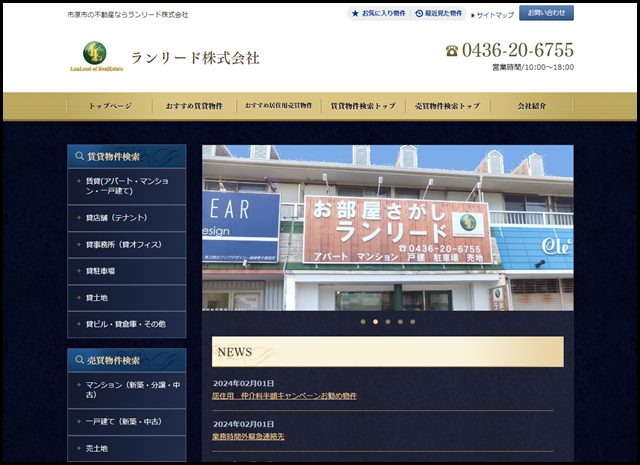Open the サイトマップ link
This screenshot has height=465, width=640.
(x=493, y=15)
